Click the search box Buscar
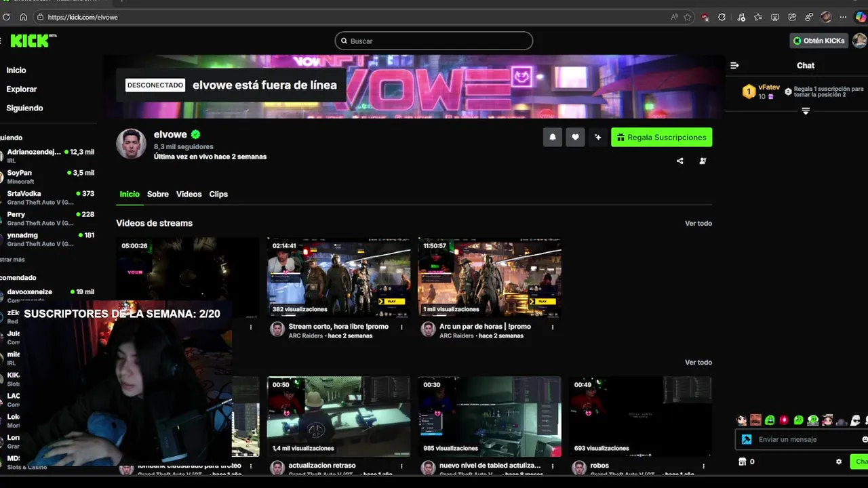 click(434, 41)
